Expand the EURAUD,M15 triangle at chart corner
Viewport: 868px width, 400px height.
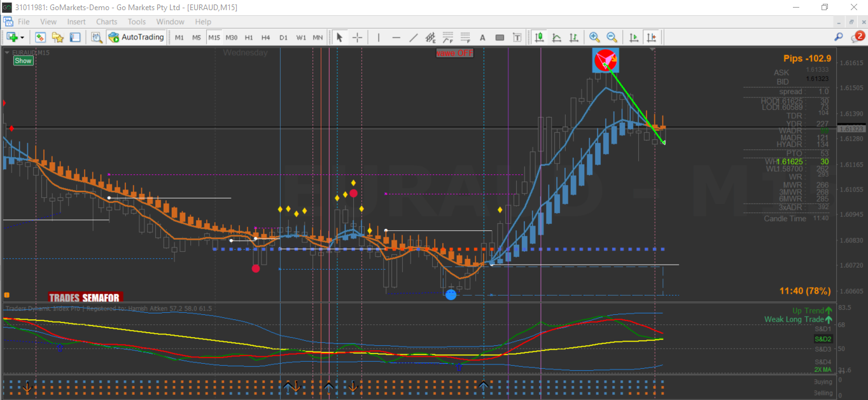pos(8,53)
